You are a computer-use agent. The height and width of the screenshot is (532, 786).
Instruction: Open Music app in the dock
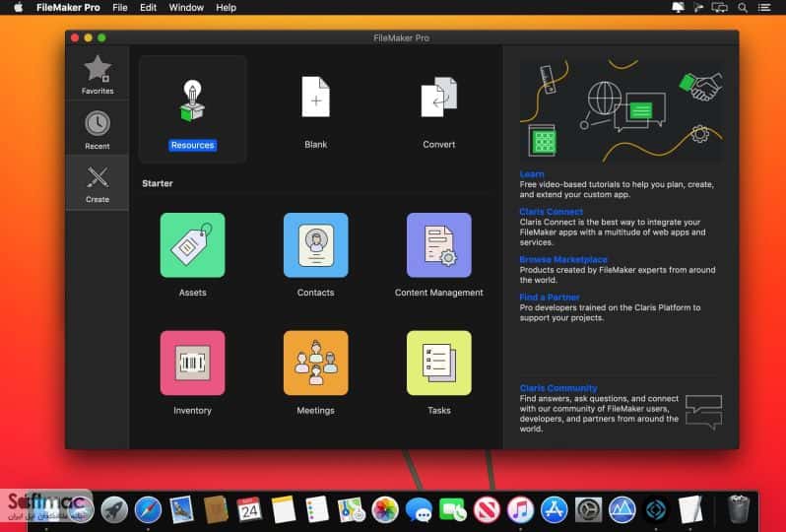(520, 510)
